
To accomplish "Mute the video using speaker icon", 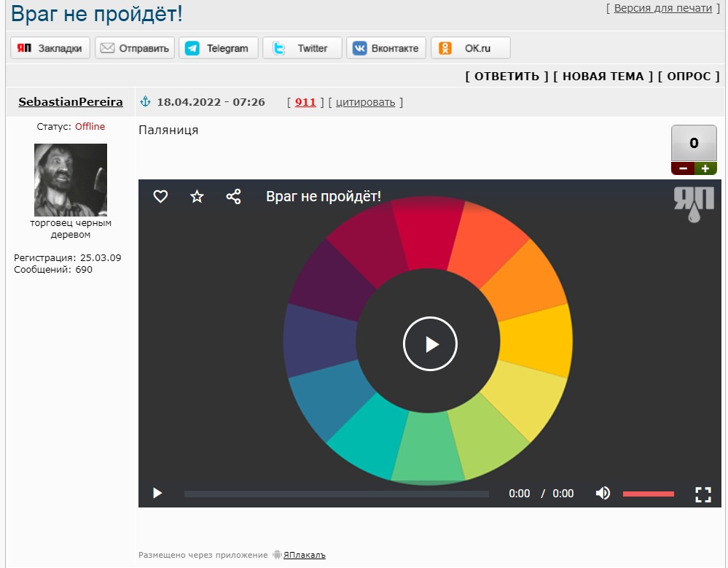I will point(603,493).
